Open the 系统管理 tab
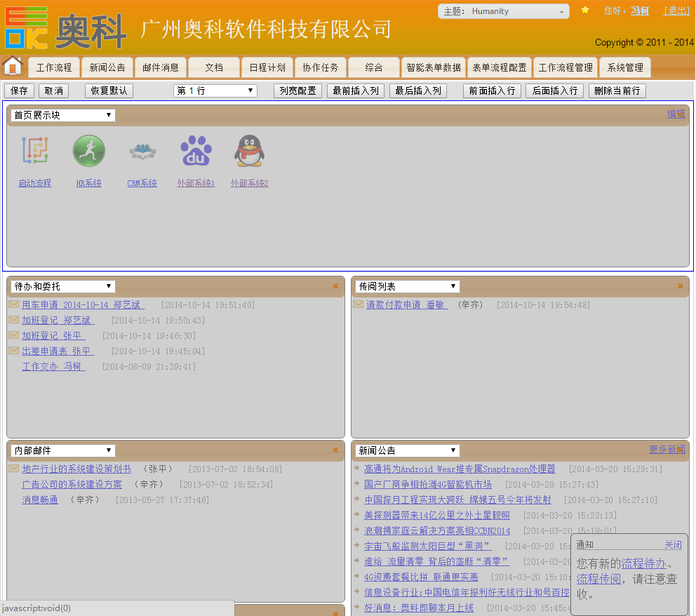 pos(624,68)
